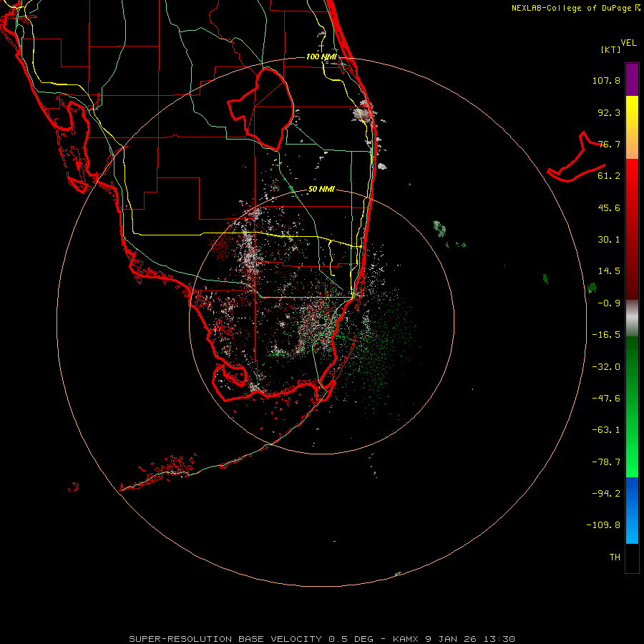Click the VEL legend title
The height and width of the screenshot is (644, 644).
[628, 43]
